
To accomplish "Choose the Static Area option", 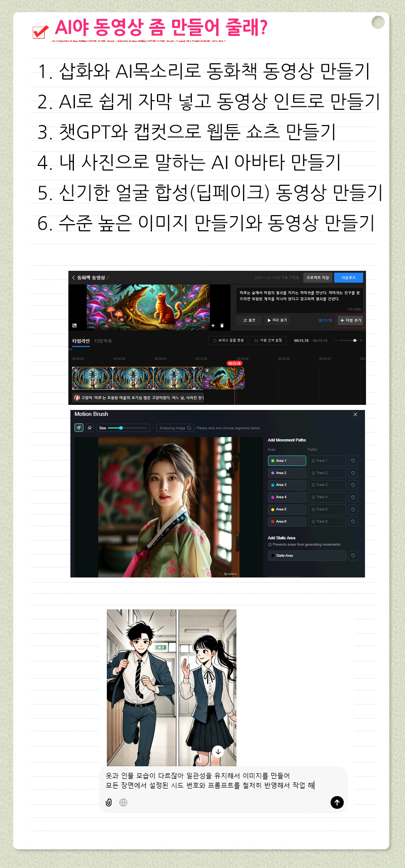I will point(307,555).
